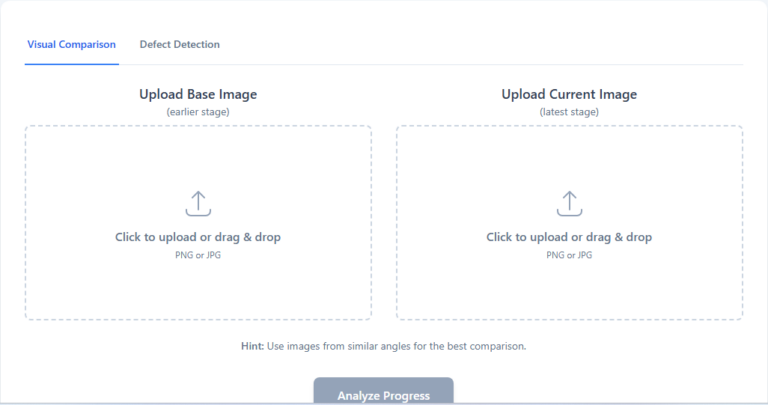Click PNG or JPG label under base upload
The image size is (768, 405).
click(x=198, y=255)
